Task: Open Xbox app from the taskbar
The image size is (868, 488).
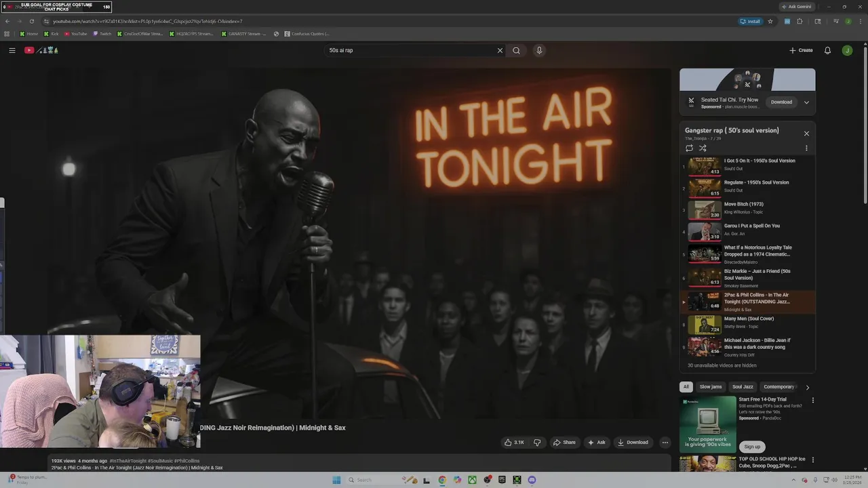Action: click(472, 480)
